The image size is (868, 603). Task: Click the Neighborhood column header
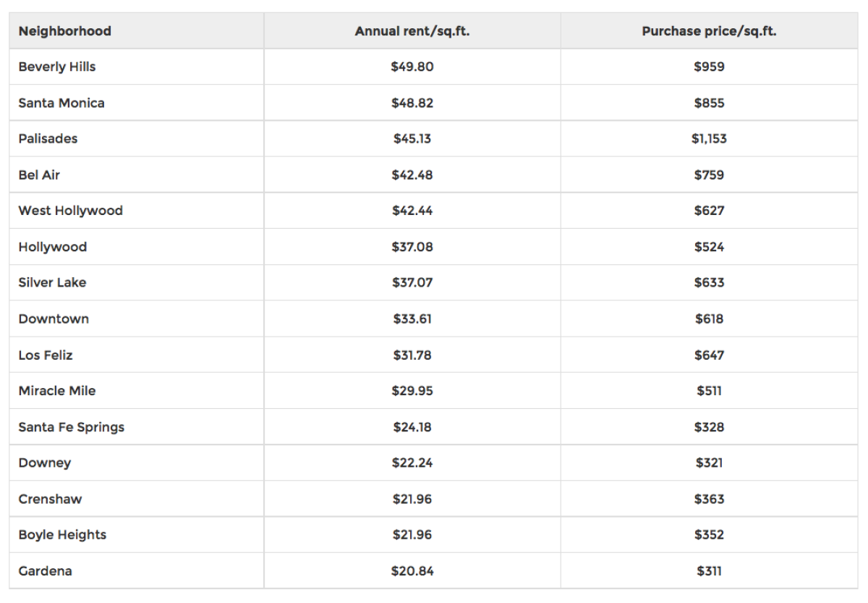tap(65, 31)
